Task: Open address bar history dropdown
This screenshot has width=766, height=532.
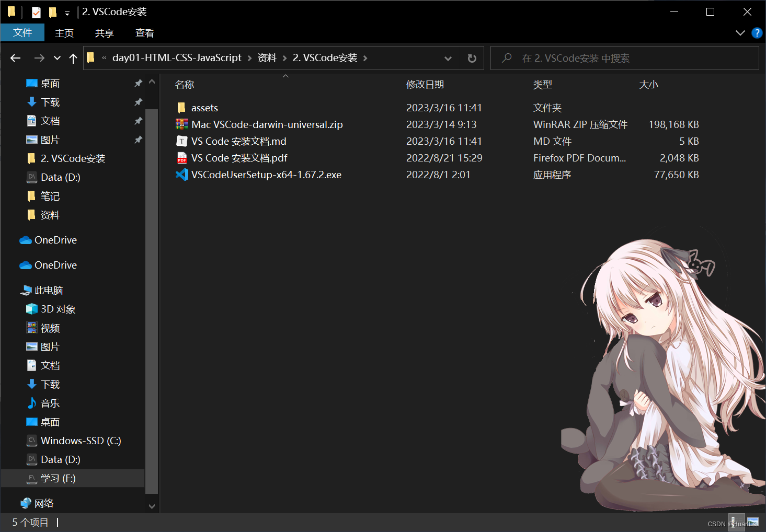Action: pyautogui.click(x=448, y=58)
